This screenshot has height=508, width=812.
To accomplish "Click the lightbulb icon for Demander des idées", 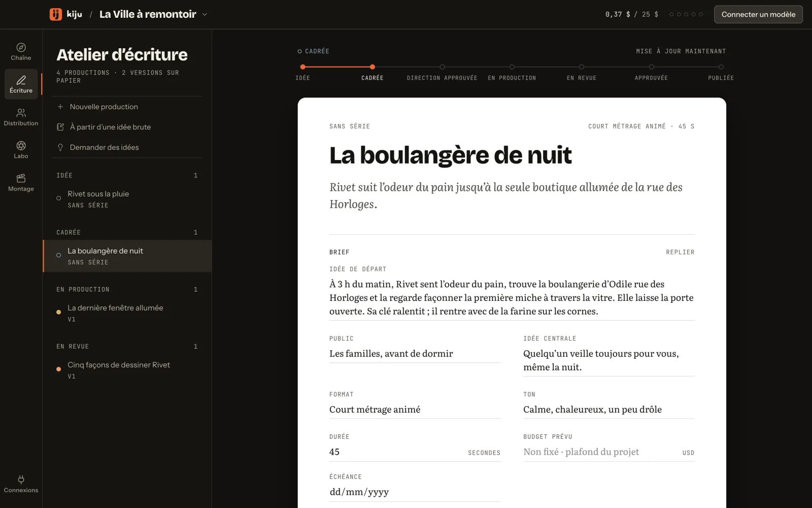I will 60,147.
